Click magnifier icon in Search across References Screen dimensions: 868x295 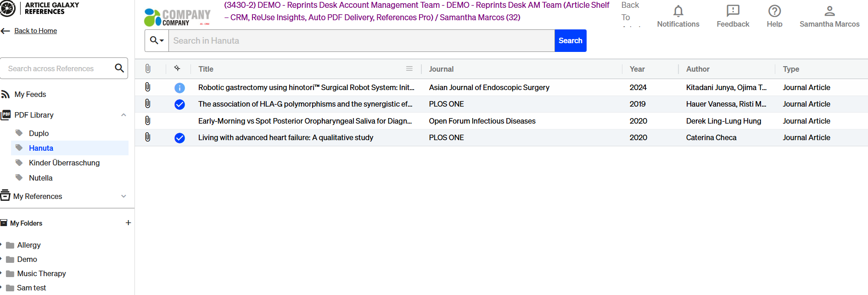[x=119, y=68]
